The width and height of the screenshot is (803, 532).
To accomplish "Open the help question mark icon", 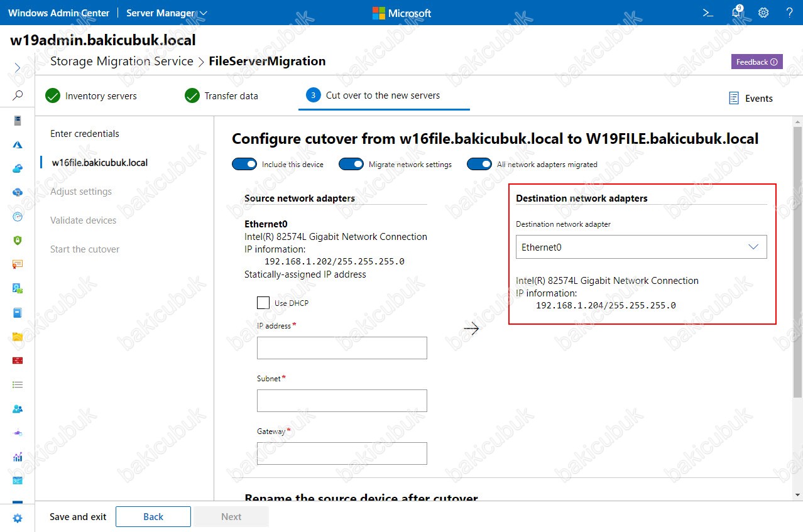I will 789,13.
